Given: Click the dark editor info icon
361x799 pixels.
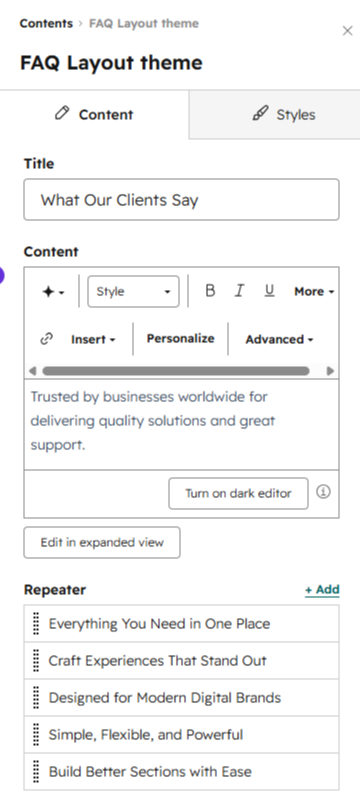Looking at the screenshot, I should coord(323,492).
